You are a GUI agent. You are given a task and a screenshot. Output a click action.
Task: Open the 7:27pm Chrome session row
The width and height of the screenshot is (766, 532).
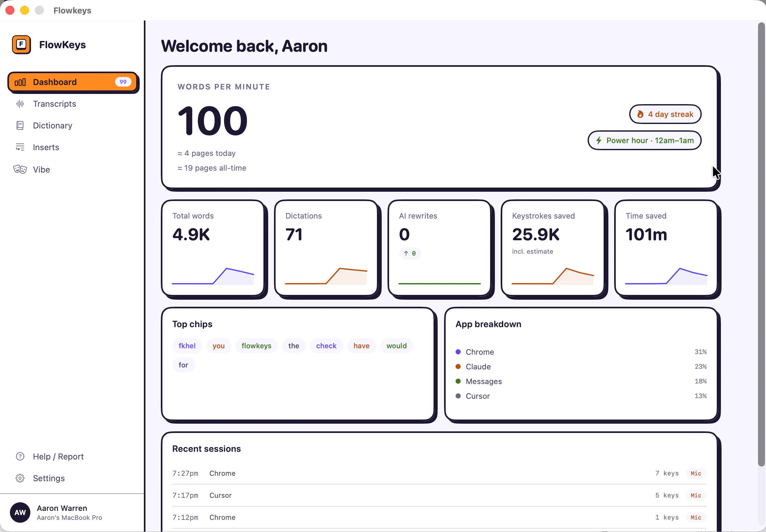pos(439,473)
